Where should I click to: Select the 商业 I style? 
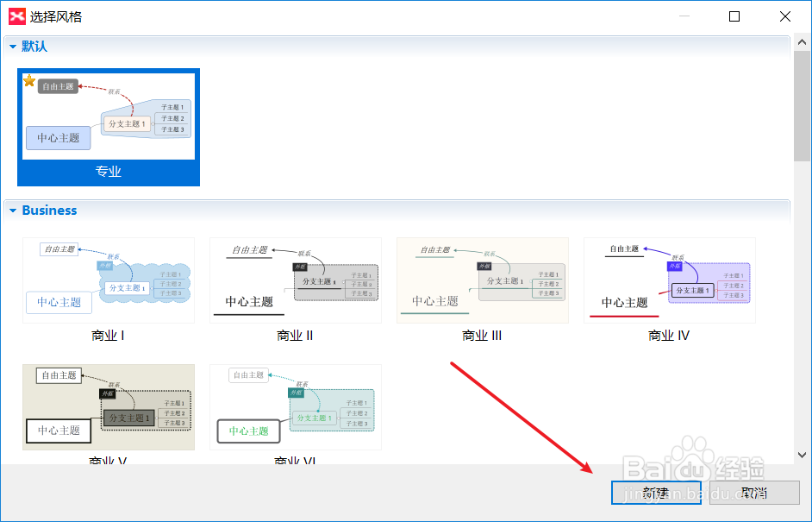click(x=108, y=278)
